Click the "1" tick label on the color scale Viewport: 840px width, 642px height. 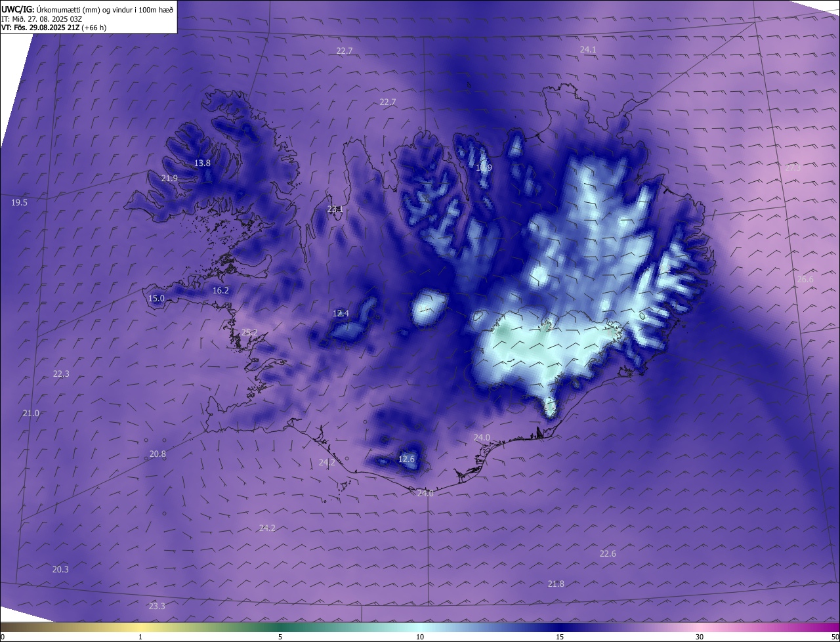(140, 637)
